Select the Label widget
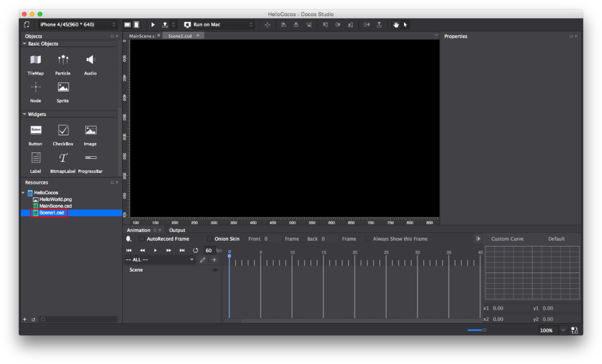The image size is (602, 364). pyautogui.click(x=35, y=162)
